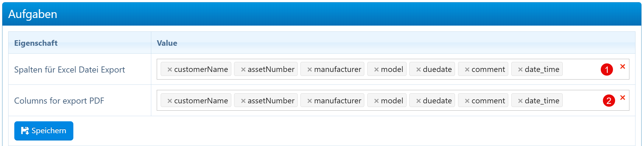Remove manufacturer tag from PDF export columns
644x146 pixels.
[x=310, y=101]
